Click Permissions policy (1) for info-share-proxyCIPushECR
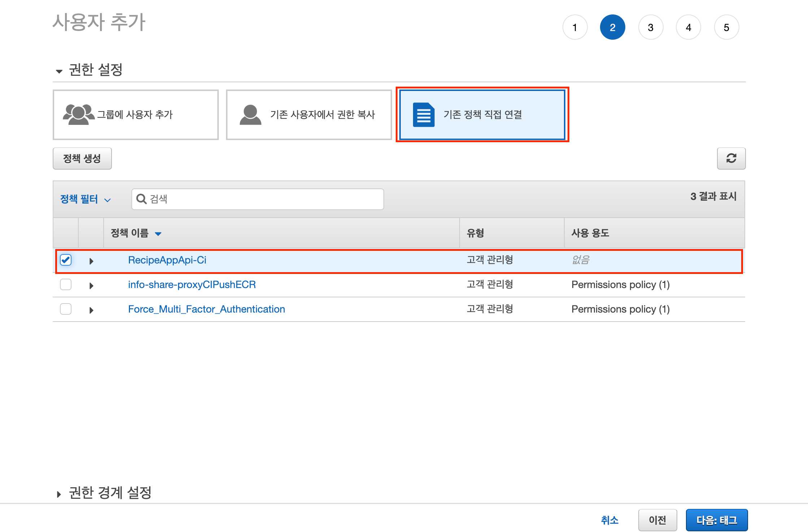The height and width of the screenshot is (532, 808). click(x=621, y=285)
